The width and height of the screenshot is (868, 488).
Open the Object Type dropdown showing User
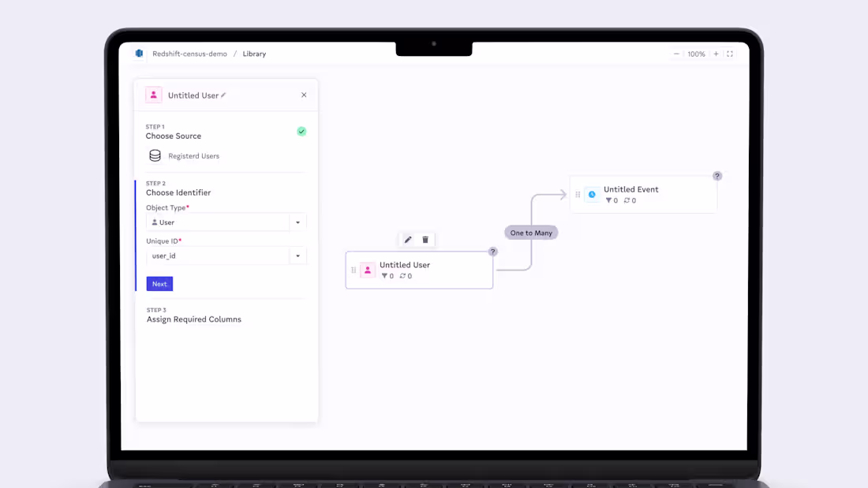point(226,222)
